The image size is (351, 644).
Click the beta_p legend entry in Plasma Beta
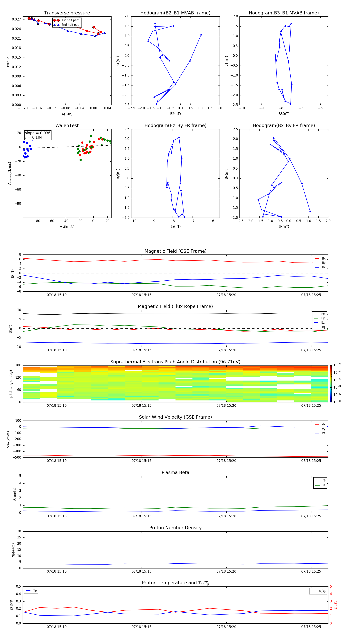(320, 480)
